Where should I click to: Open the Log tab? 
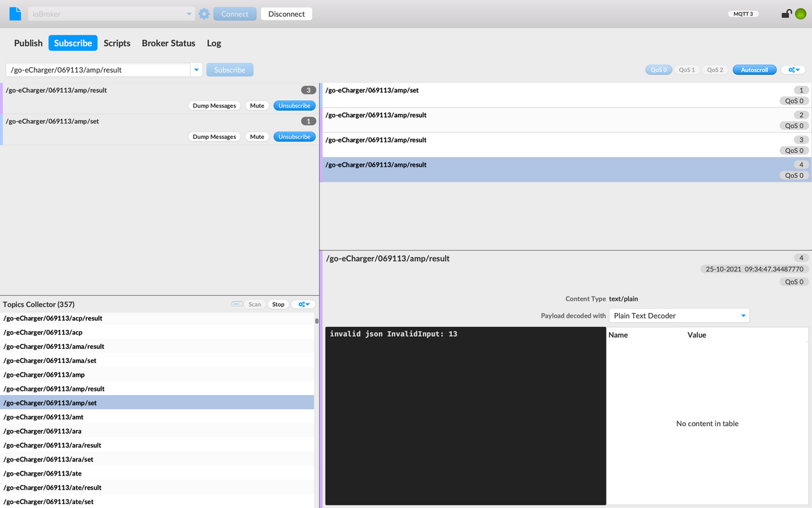[x=214, y=43]
